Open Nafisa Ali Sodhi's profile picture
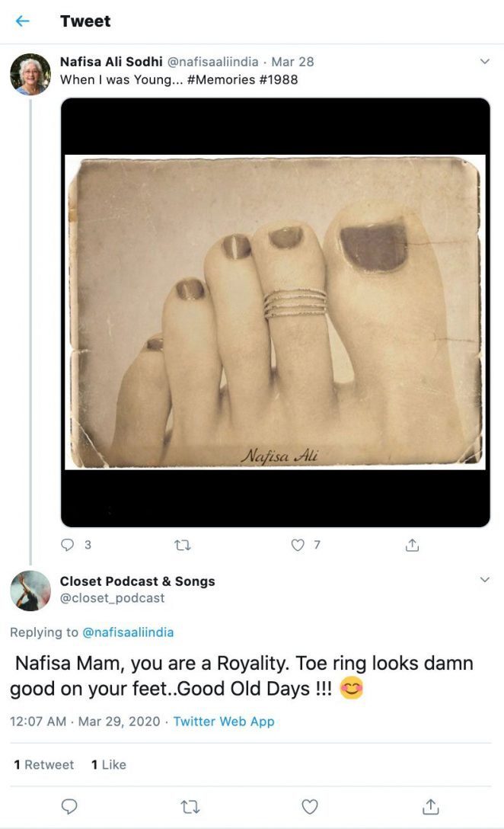Image resolution: width=504 pixels, height=829 pixels. (30, 70)
